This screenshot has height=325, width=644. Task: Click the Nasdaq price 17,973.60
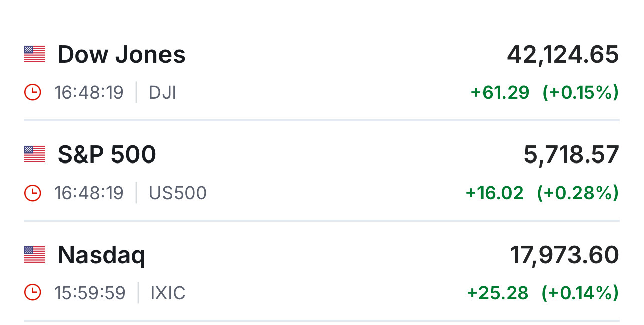(564, 255)
